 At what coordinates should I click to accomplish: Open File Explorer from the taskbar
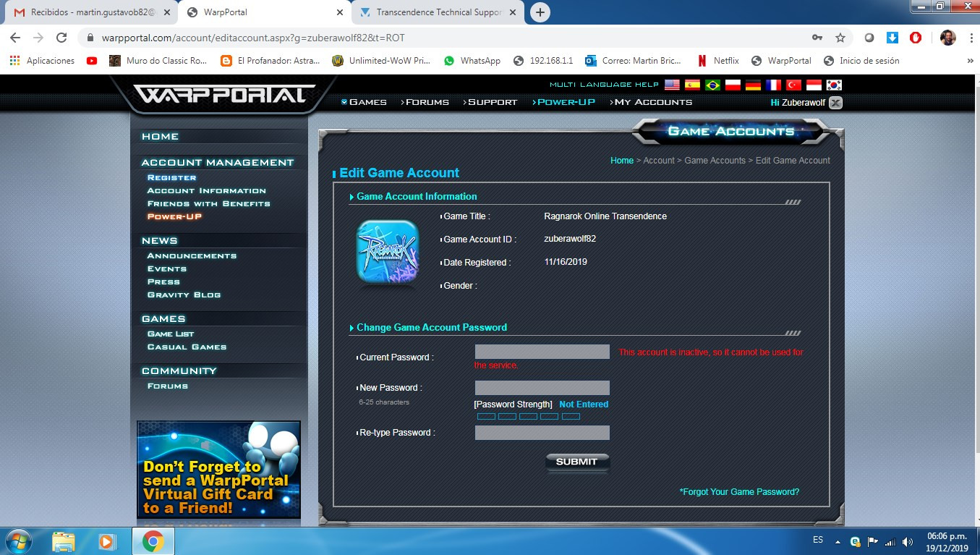(64, 541)
